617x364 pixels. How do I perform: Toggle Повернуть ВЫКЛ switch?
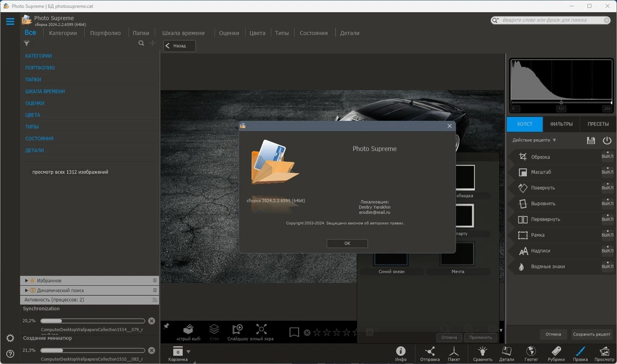tap(608, 188)
